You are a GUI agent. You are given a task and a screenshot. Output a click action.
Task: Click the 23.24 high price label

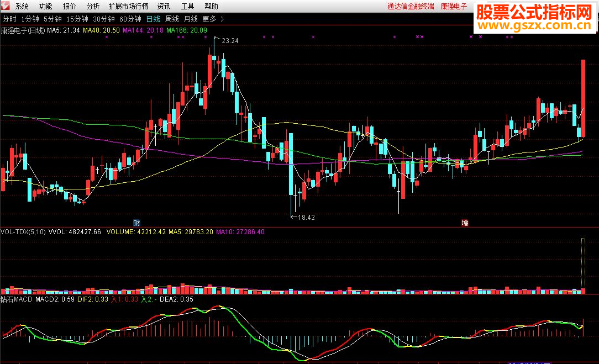tap(230, 41)
